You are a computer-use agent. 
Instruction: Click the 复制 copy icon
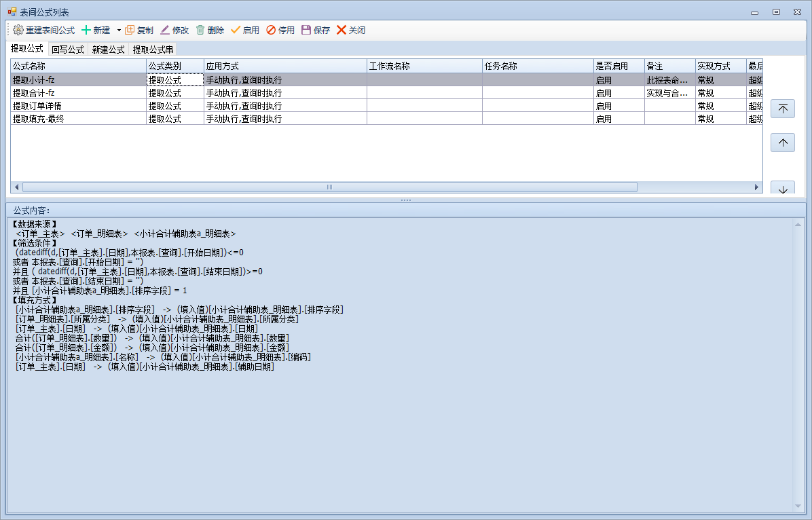point(130,30)
